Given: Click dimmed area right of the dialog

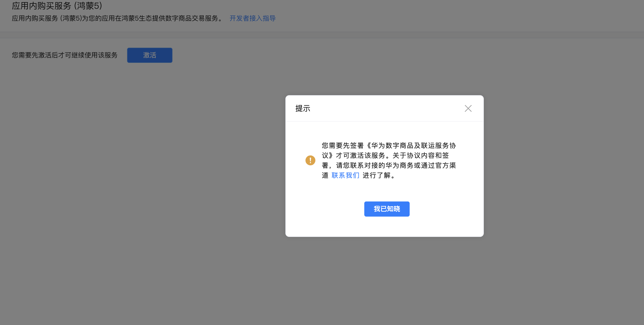Looking at the screenshot, I should [562, 165].
